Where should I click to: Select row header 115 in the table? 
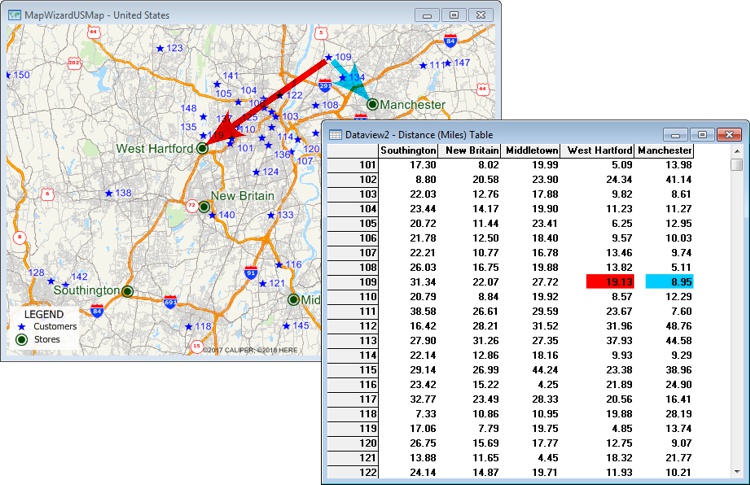pos(352,369)
